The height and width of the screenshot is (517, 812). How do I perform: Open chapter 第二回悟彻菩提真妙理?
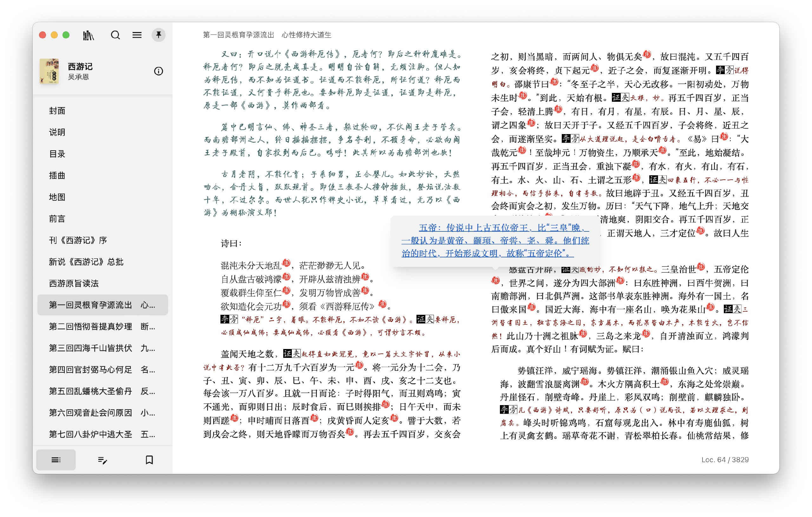(102, 326)
